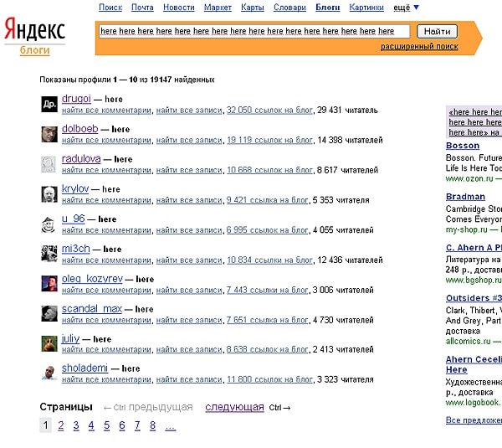The width and height of the screenshot is (502, 448).
Task: Open 10 668 ссылок на блог link
Action: pyautogui.click(x=269, y=170)
